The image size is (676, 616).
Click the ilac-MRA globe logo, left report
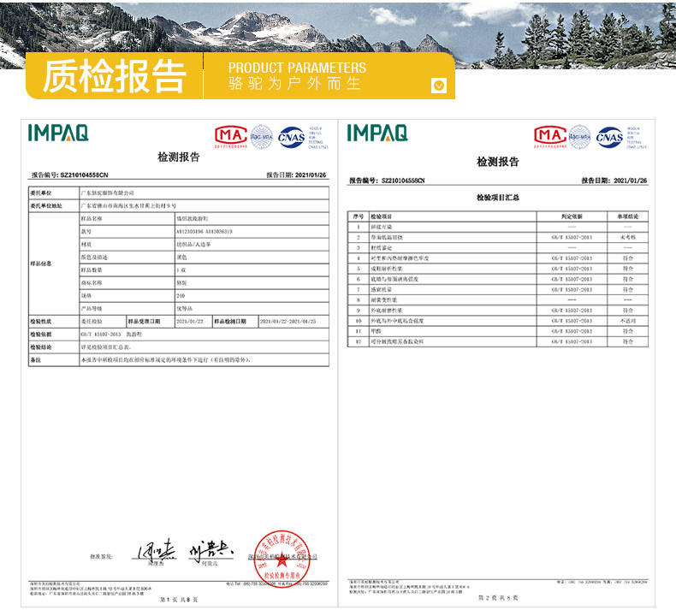(x=262, y=137)
